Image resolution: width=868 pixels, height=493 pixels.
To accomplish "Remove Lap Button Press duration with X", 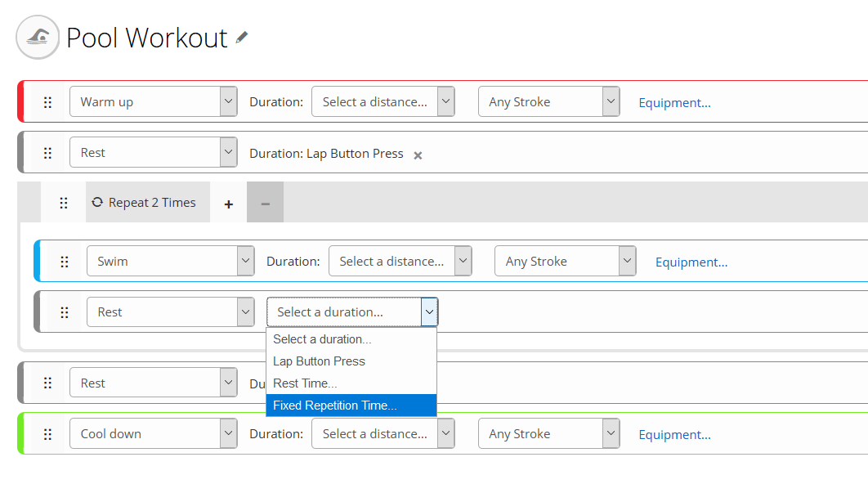I will coord(418,155).
